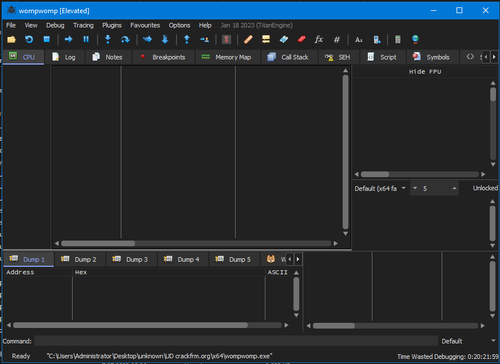Step over the next instruction
Screen dimensions: 500x364
click(x=125, y=39)
